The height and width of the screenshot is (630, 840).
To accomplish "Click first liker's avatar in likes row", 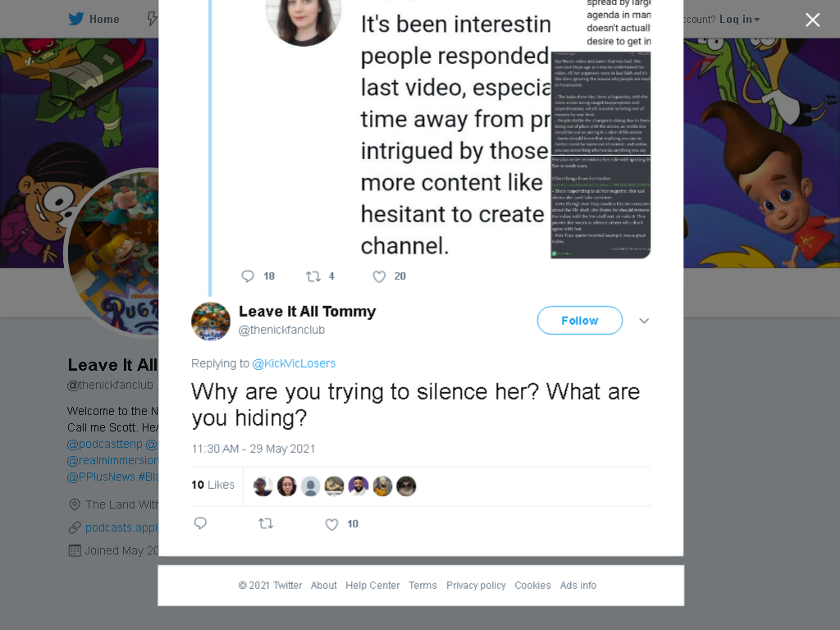I will (262, 486).
